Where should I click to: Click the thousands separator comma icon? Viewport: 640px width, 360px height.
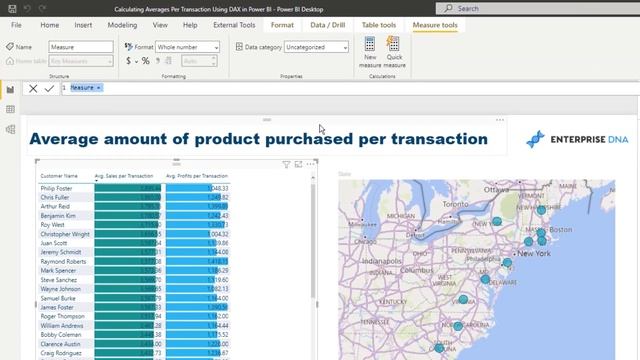(158, 61)
